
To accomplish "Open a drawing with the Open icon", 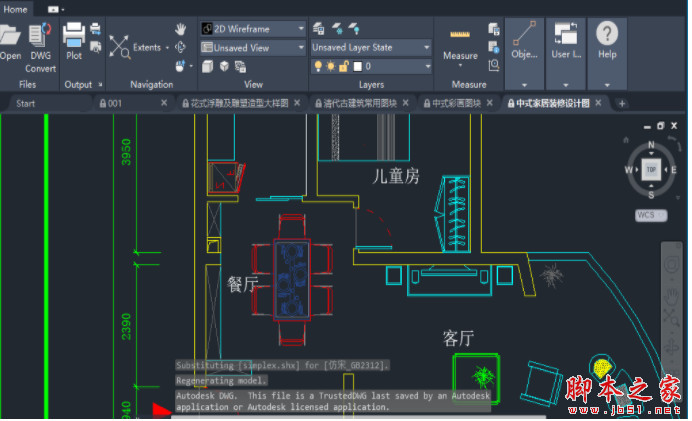I will pyautogui.click(x=10, y=39).
